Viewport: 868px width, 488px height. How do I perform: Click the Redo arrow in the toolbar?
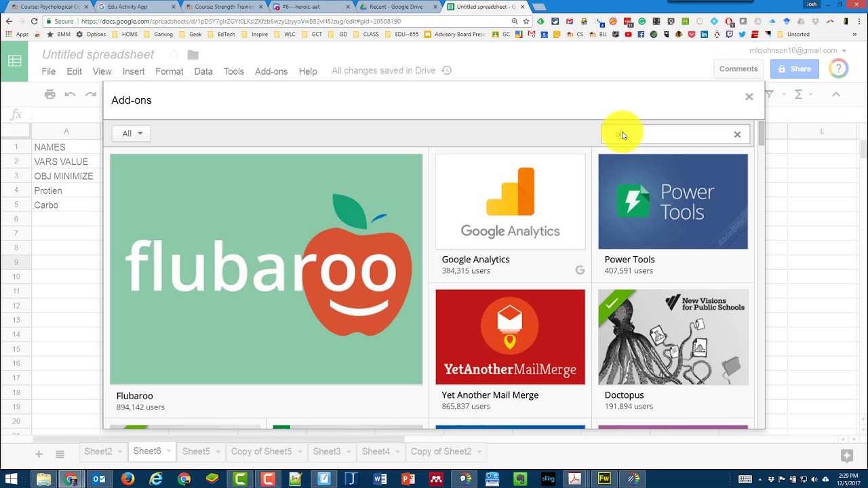[91, 94]
